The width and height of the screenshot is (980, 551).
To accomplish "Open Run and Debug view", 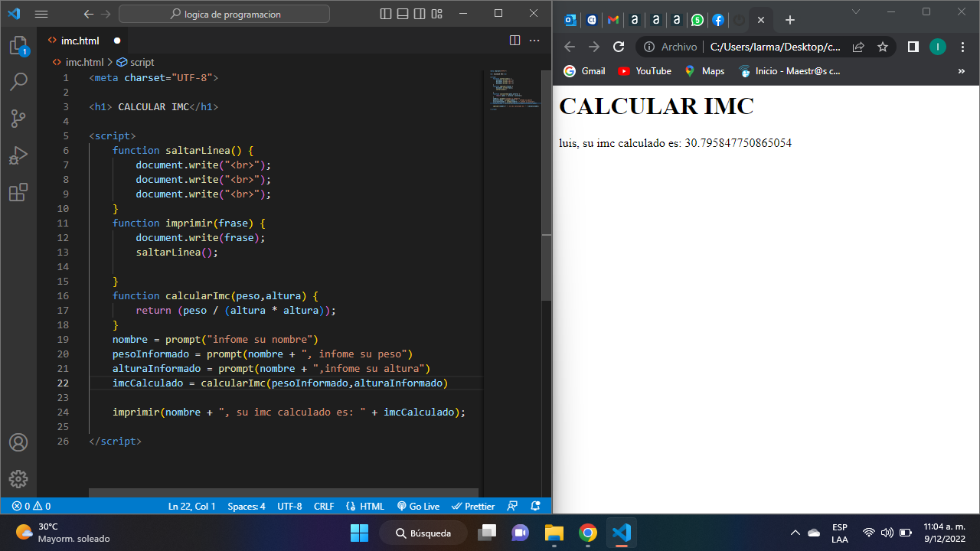I will (18, 155).
